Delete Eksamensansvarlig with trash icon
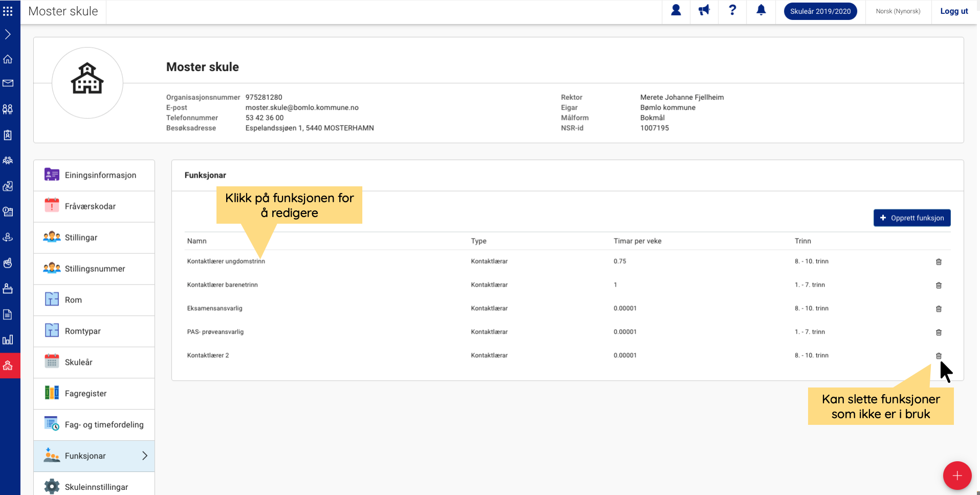Viewport: 980px width, 495px height. [939, 309]
